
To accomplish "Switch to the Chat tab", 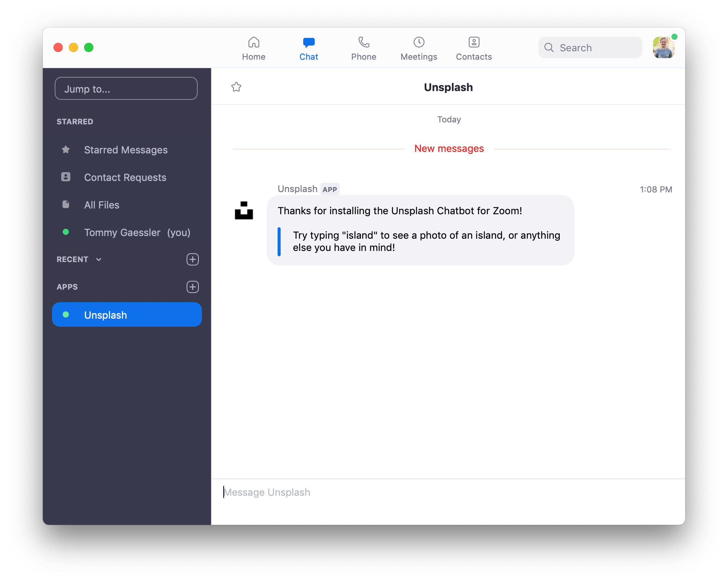I will click(309, 49).
